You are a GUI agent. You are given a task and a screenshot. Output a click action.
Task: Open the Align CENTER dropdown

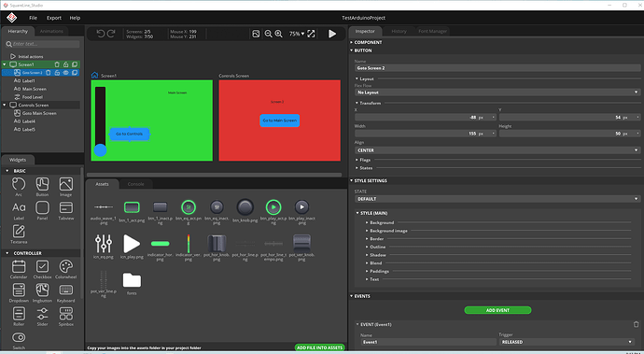(x=497, y=150)
